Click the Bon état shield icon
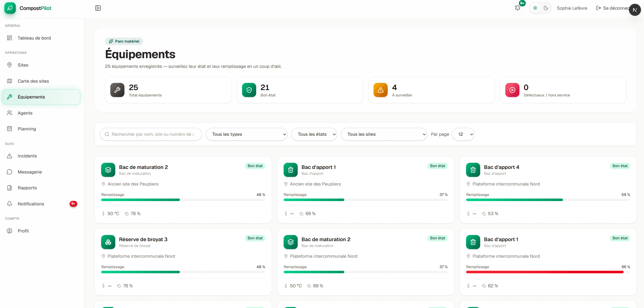The image size is (644, 308). click(249, 90)
